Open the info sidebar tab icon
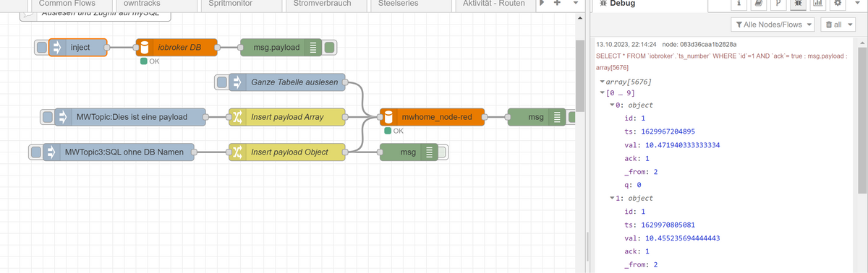 pos(739,4)
